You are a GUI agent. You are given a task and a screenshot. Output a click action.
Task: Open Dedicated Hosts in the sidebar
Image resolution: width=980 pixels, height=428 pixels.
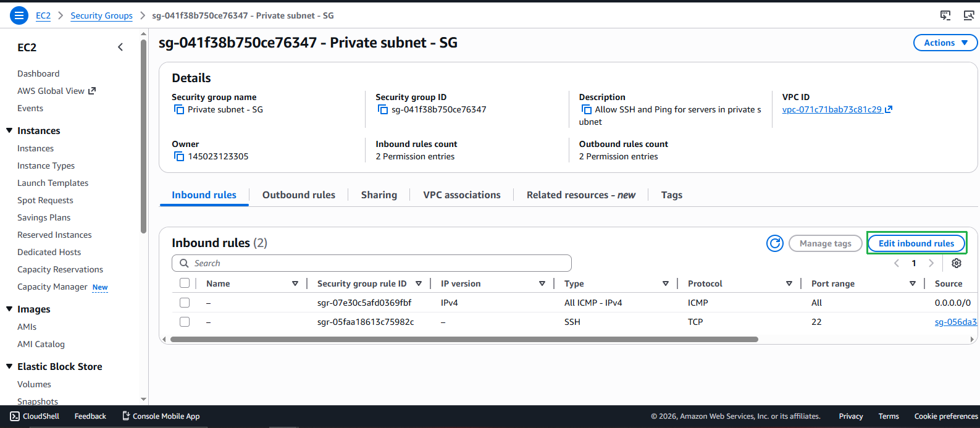click(49, 252)
